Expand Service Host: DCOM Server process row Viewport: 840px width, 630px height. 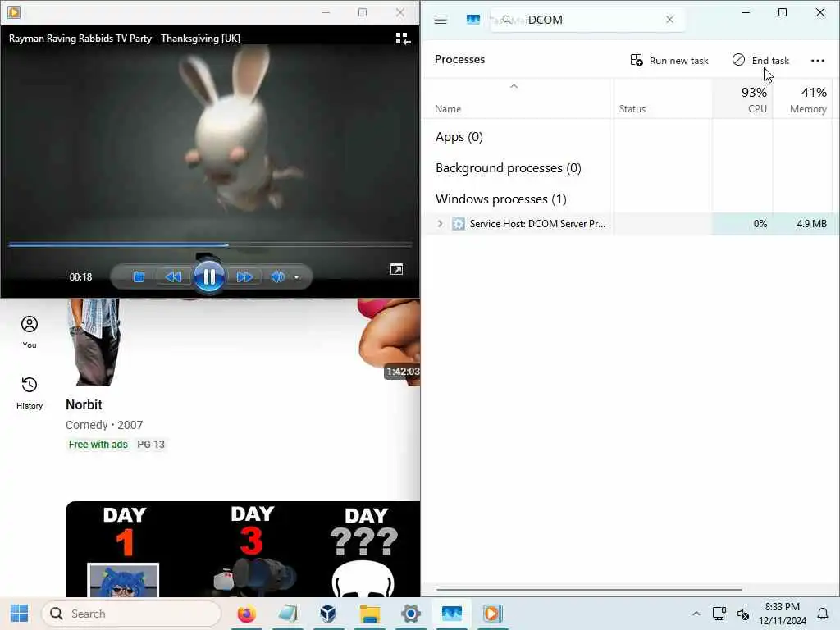[x=440, y=223]
